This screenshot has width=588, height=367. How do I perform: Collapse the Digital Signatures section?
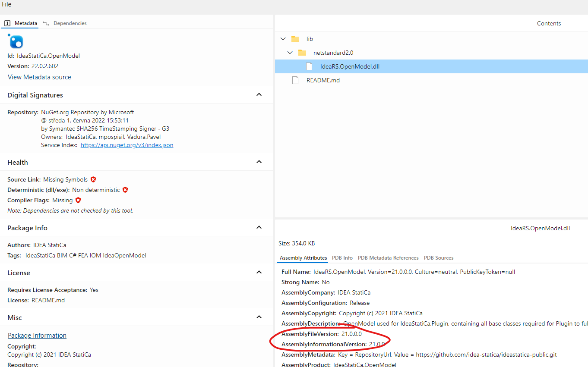click(x=259, y=94)
